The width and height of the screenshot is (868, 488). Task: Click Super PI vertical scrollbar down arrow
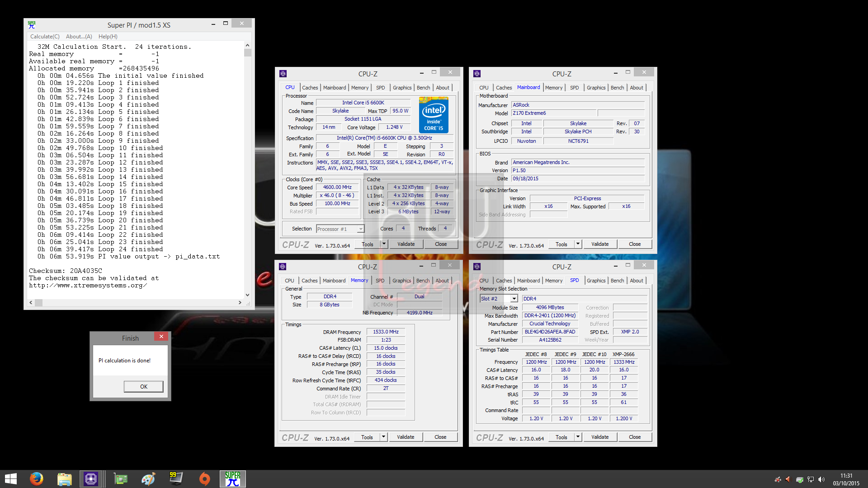(247, 295)
